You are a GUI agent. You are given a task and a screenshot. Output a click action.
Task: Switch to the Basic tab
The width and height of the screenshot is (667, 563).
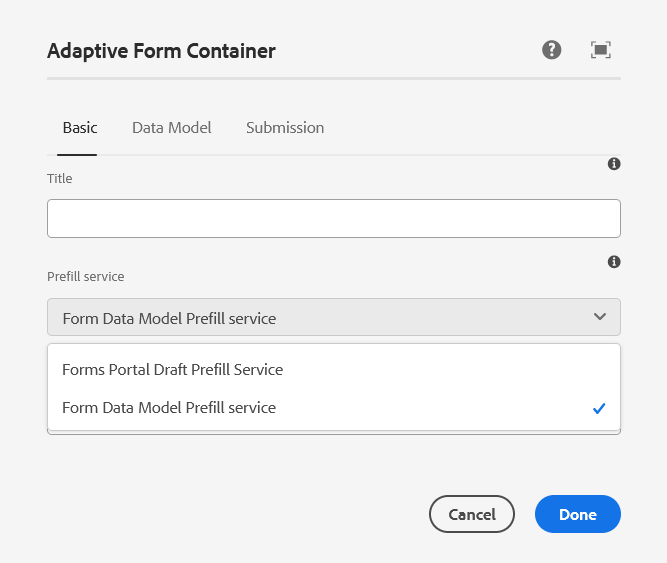pyautogui.click(x=80, y=128)
